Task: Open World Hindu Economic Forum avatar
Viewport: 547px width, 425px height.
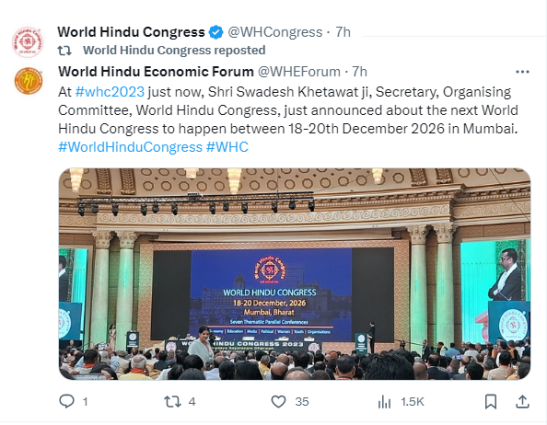Action: point(28,81)
